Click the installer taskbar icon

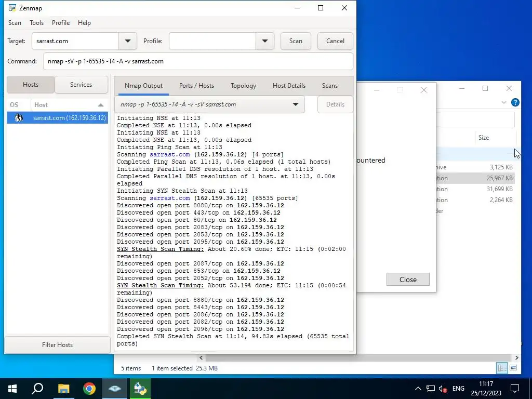140,389
